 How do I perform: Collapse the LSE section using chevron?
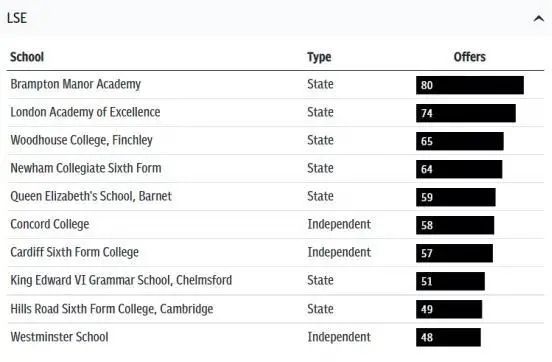point(538,18)
